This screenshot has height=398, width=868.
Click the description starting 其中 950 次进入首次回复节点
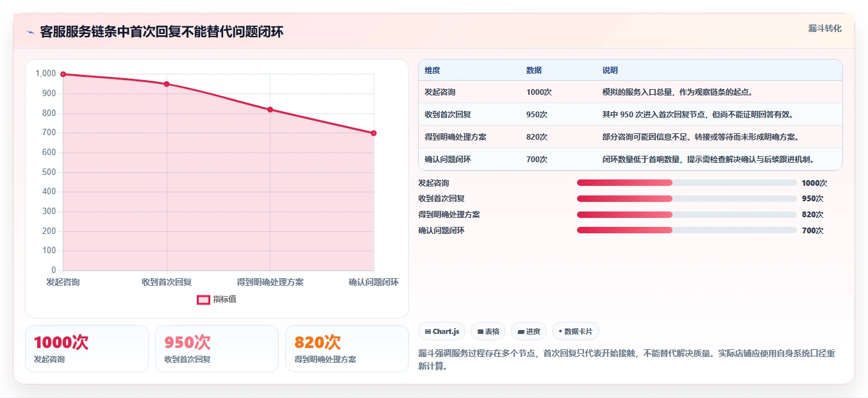(697, 115)
